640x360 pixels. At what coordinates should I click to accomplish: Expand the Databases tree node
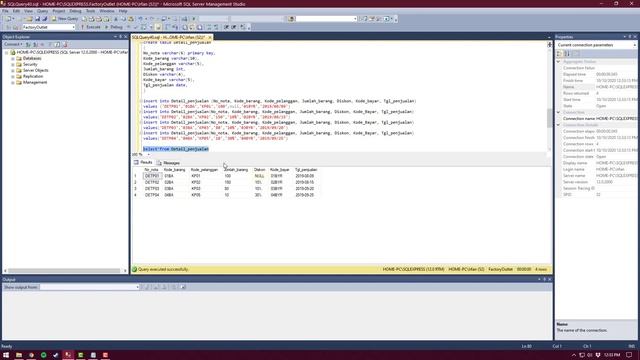pos(13,58)
